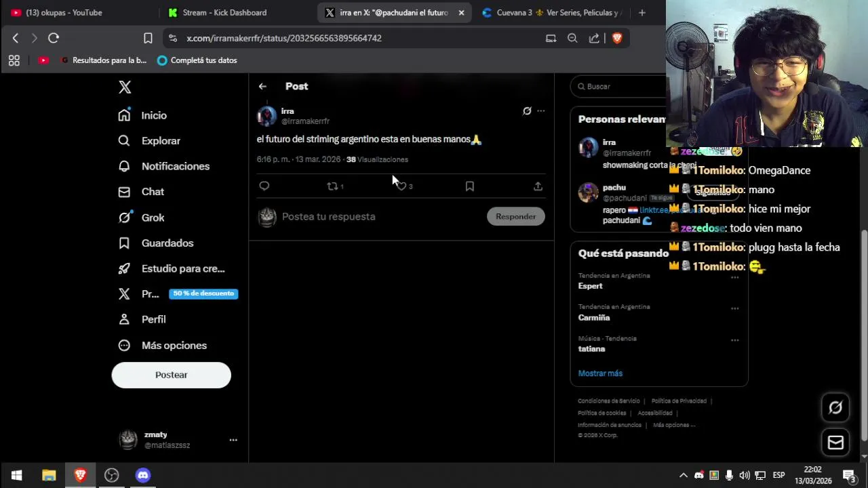Switch to Stream - Kick Dashboard tab
Image resolution: width=868 pixels, height=488 pixels.
[x=224, y=12]
